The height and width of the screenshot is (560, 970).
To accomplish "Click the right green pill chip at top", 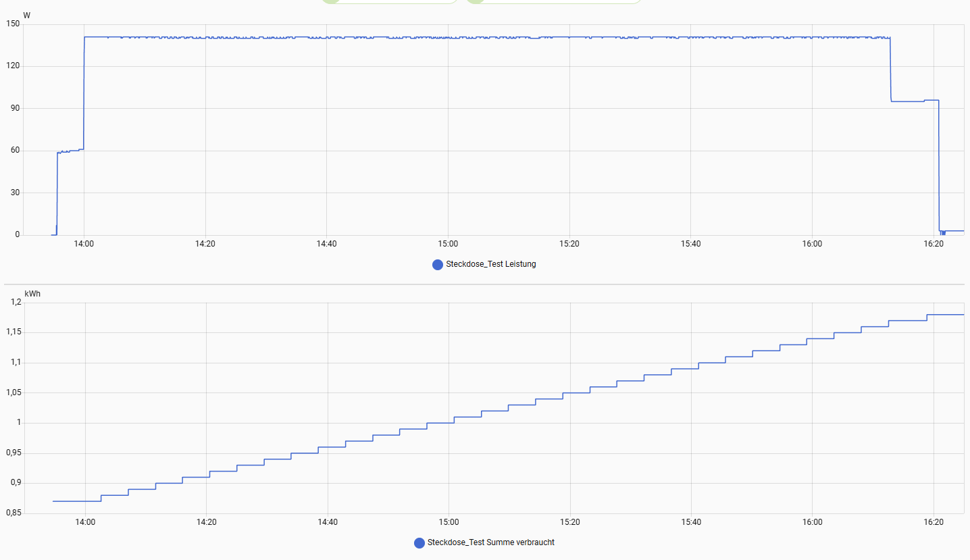I will point(553,1).
